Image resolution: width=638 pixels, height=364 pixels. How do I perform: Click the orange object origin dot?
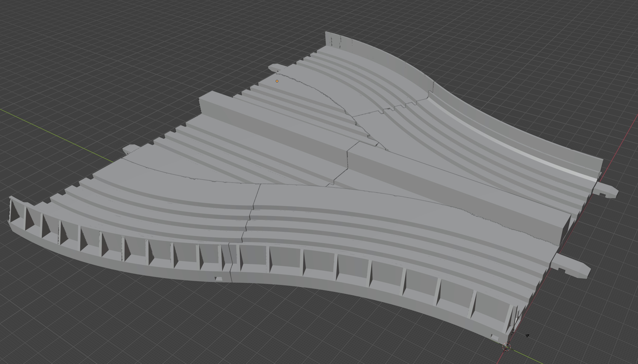click(x=277, y=81)
